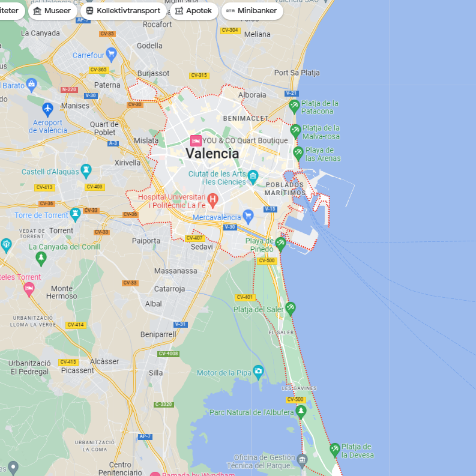Click the Minibanker chip's ATM icon

230,11
